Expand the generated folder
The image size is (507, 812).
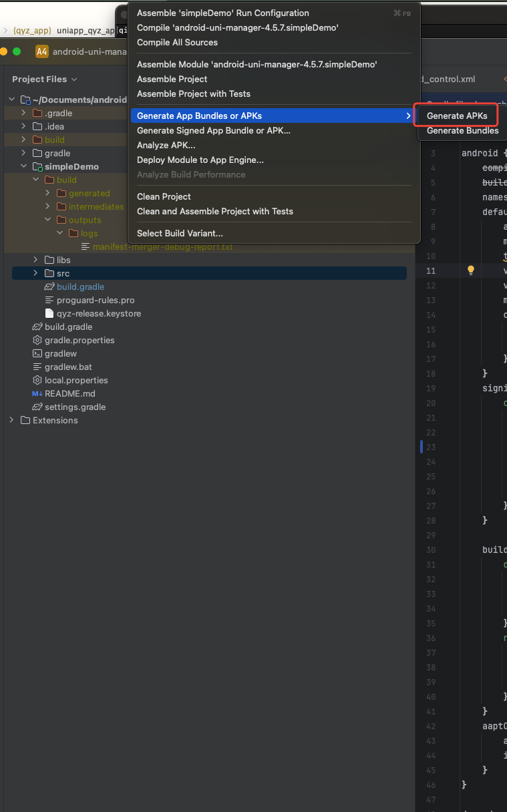(x=47, y=193)
